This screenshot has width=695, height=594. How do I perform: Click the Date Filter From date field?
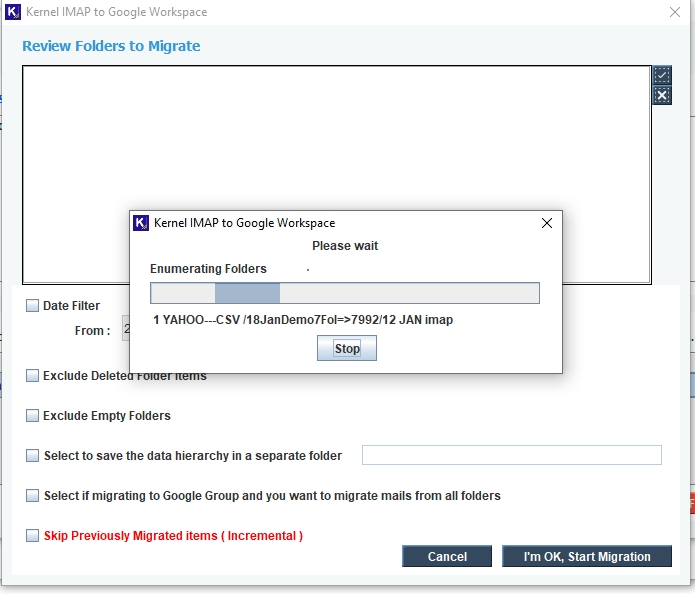tap(126, 328)
